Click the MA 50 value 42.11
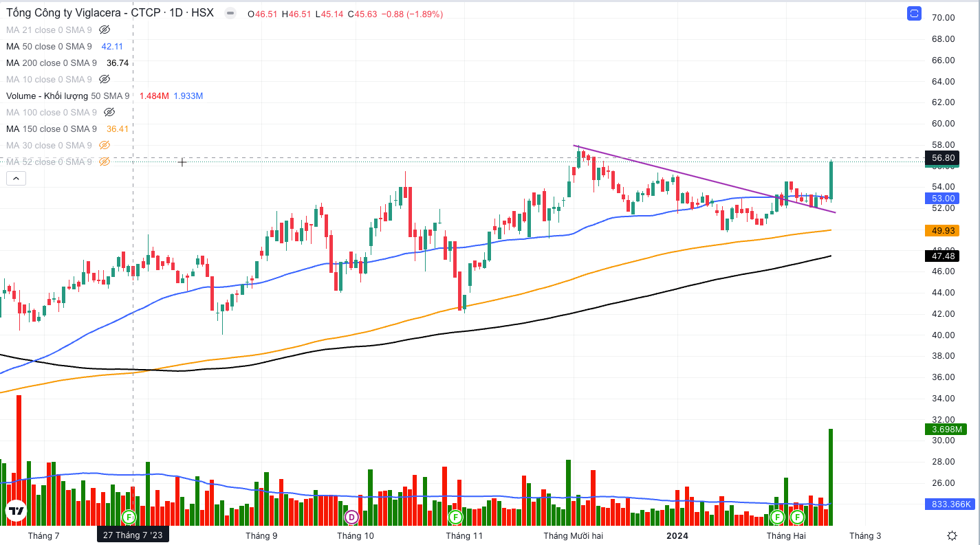 (112, 46)
